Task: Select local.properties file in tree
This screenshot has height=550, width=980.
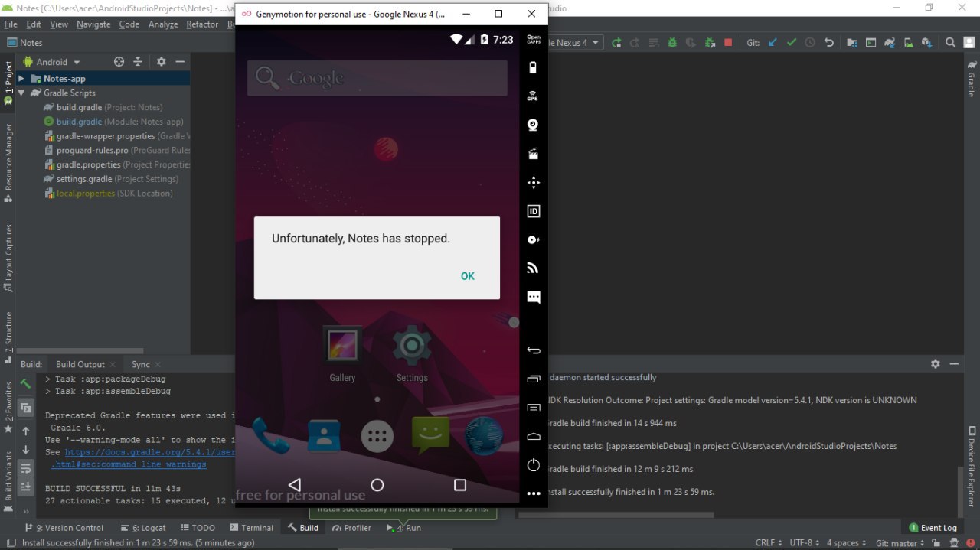Action: pyautogui.click(x=108, y=194)
